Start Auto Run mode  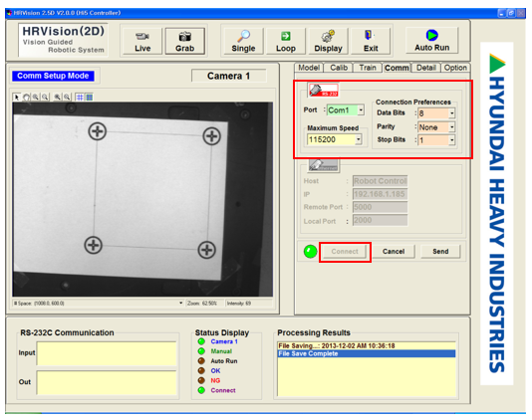[432, 41]
